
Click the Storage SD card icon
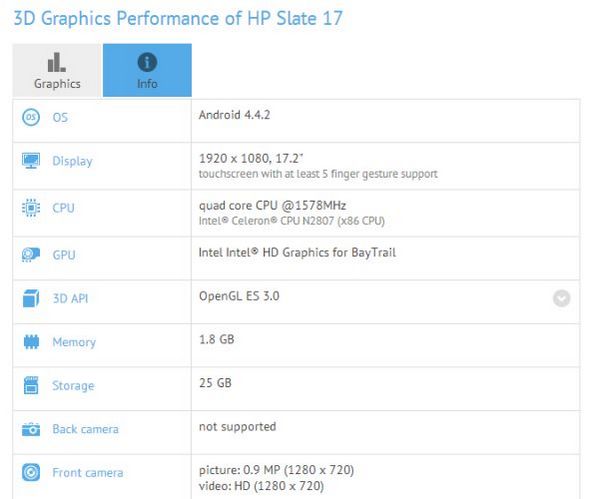point(30,386)
